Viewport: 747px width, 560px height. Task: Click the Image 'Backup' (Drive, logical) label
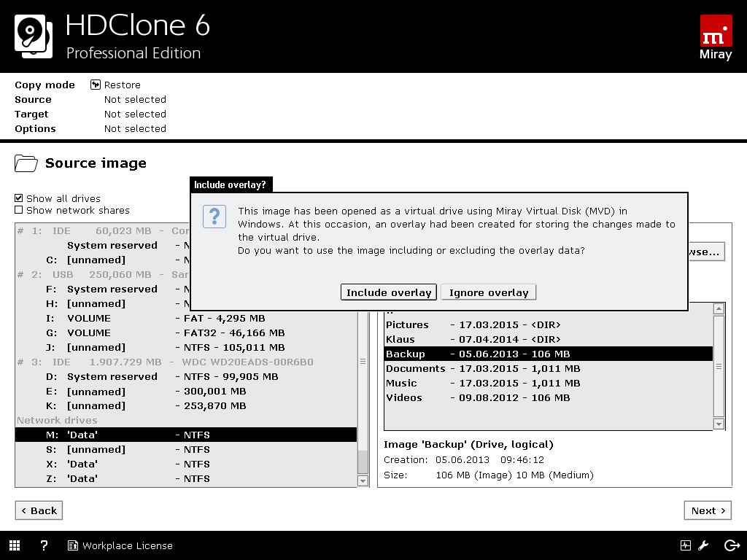[469, 445]
